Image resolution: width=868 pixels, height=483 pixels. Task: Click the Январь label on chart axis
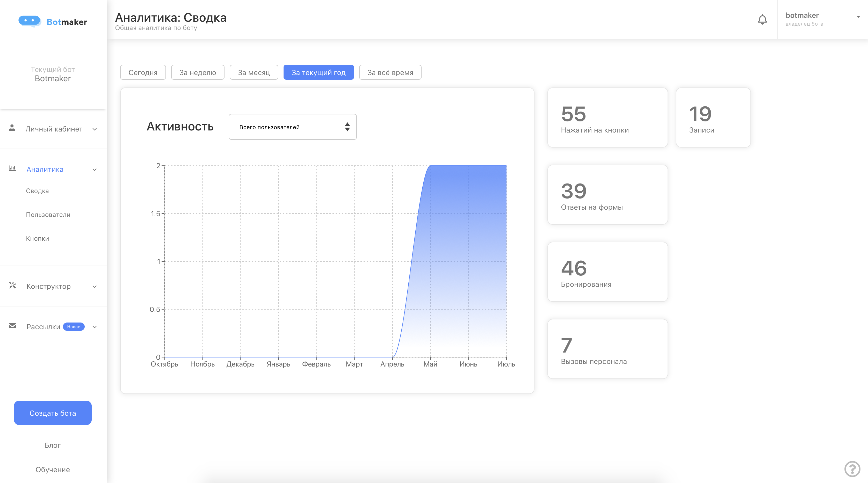(278, 364)
